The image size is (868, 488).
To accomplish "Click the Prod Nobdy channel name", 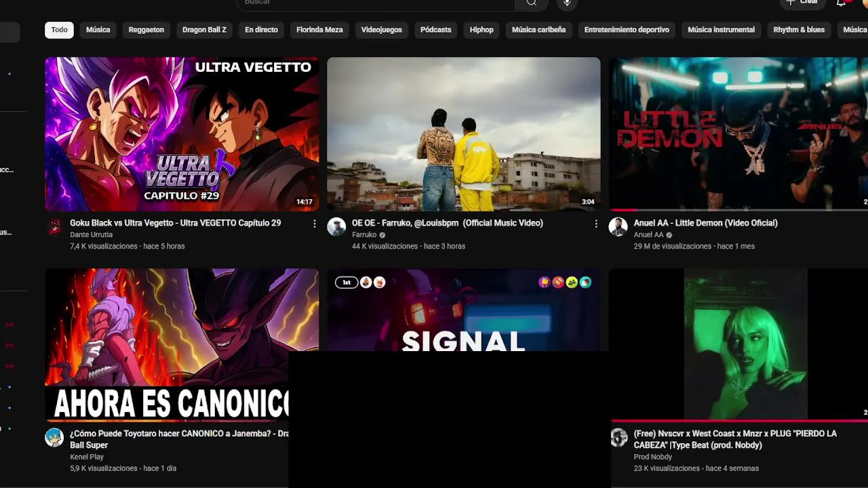I will pyautogui.click(x=653, y=457).
